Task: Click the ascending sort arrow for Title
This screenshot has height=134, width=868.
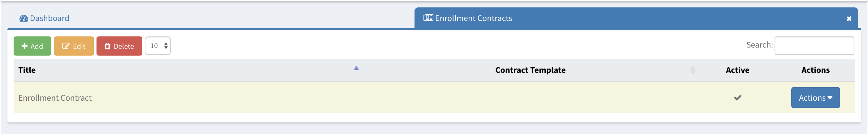Action: click(356, 68)
